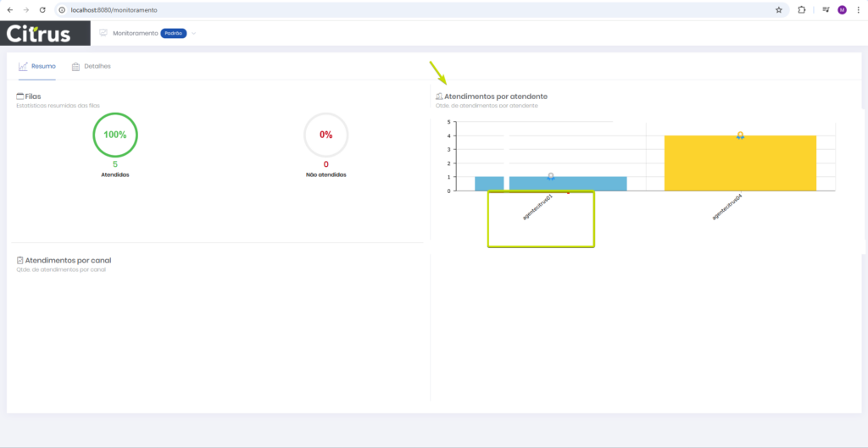This screenshot has height=448, width=868.
Task: Click the agent avatar atop the blue bar
Action: point(551,176)
